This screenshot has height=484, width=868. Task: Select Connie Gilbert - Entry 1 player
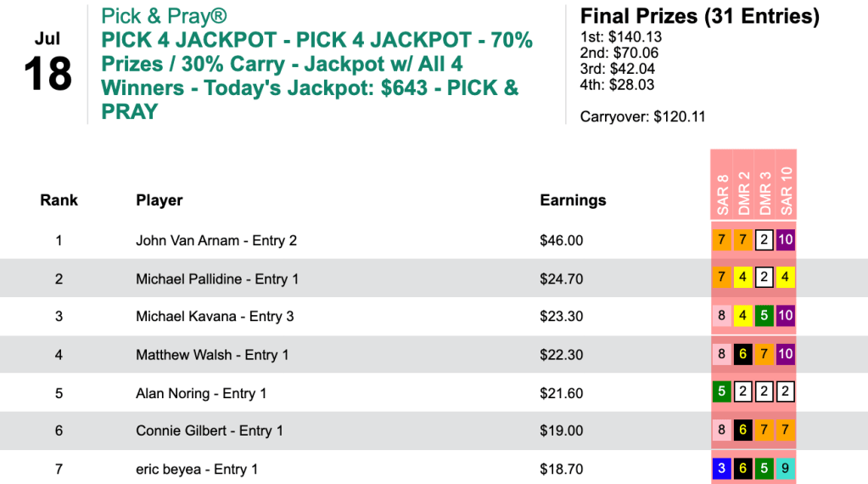[x=210, y=431]
